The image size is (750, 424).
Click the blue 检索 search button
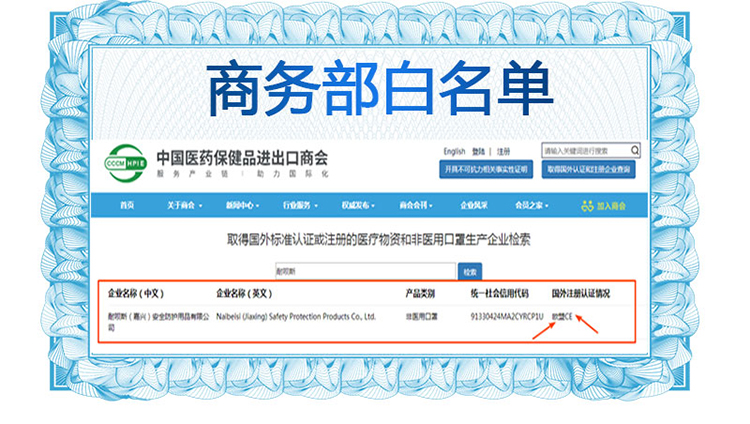tap(470, 272)
